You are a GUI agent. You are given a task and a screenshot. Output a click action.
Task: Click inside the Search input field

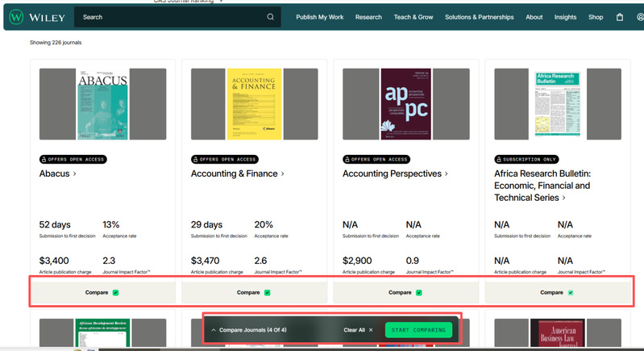tap(169, 17)
